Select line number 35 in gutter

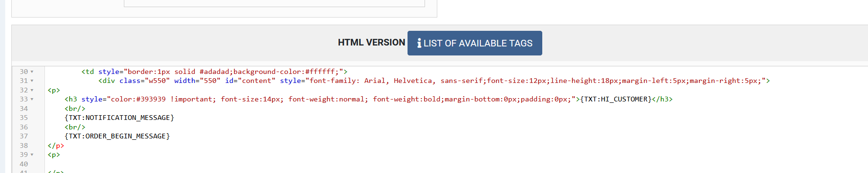[24, 118]
